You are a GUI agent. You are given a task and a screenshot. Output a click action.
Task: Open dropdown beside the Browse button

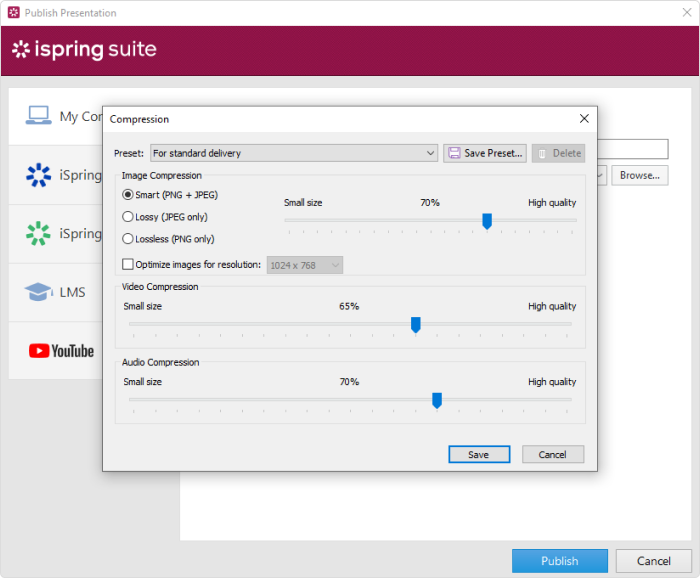pos(601,175)
